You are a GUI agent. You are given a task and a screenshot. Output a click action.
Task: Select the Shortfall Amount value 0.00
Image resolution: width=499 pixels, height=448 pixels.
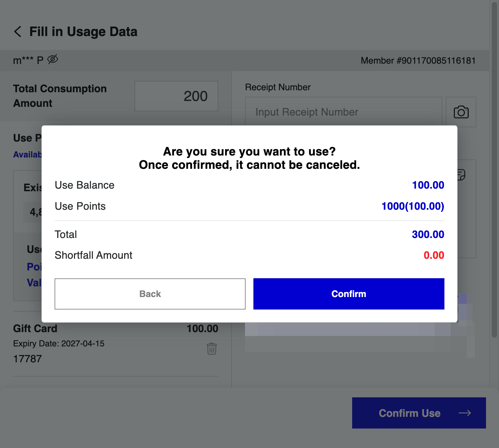tap(434, 255)
